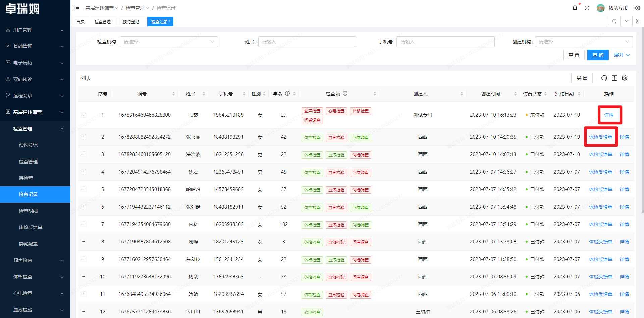Open 详情 for 洗涤液 row
Image resolution: width=644 pixels, height=318 pixels.
click(x=624, y=154)
